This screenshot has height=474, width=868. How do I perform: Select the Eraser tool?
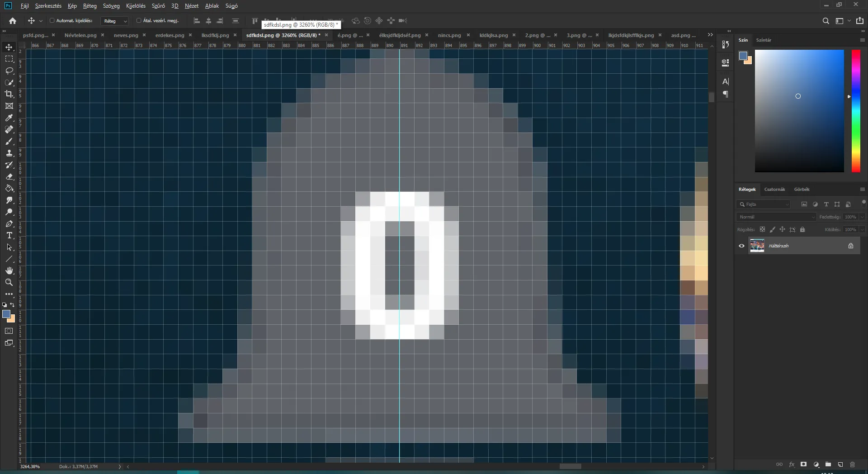pos(9,176)
